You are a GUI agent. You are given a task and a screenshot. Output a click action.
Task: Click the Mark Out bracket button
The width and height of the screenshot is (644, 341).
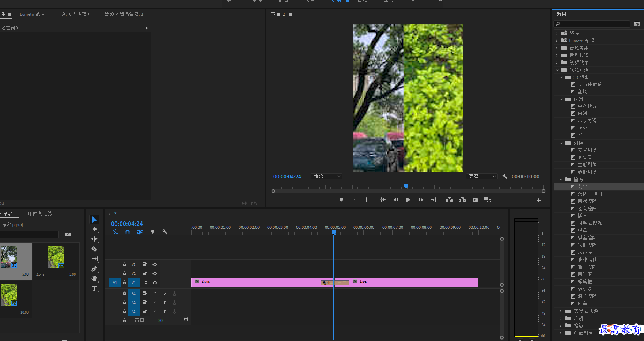366,200
